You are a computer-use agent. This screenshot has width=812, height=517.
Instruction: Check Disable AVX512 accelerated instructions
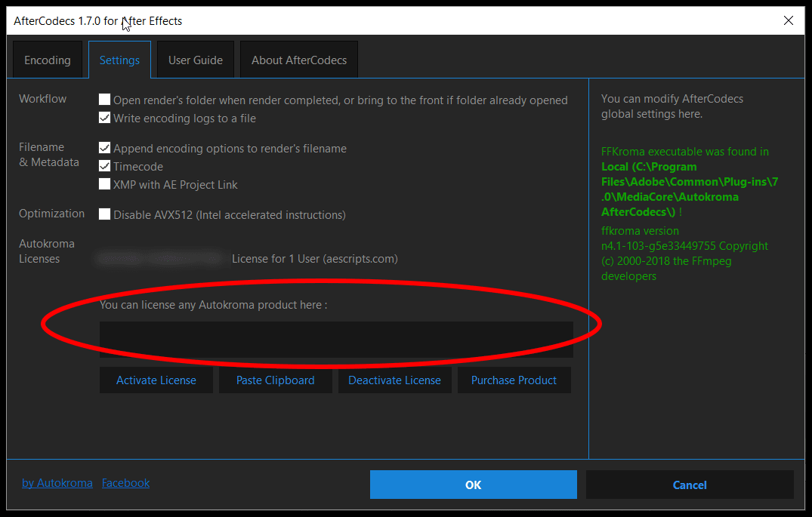point(104,214)
